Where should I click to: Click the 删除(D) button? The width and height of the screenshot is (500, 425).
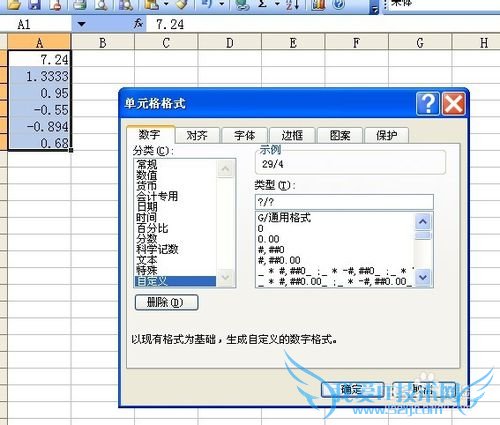point(166,302)
